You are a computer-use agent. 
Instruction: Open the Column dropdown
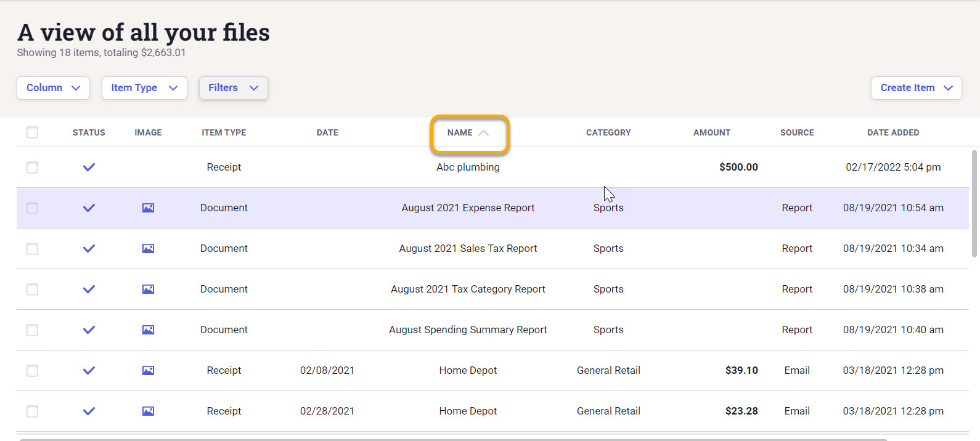[x=53, y=87]
